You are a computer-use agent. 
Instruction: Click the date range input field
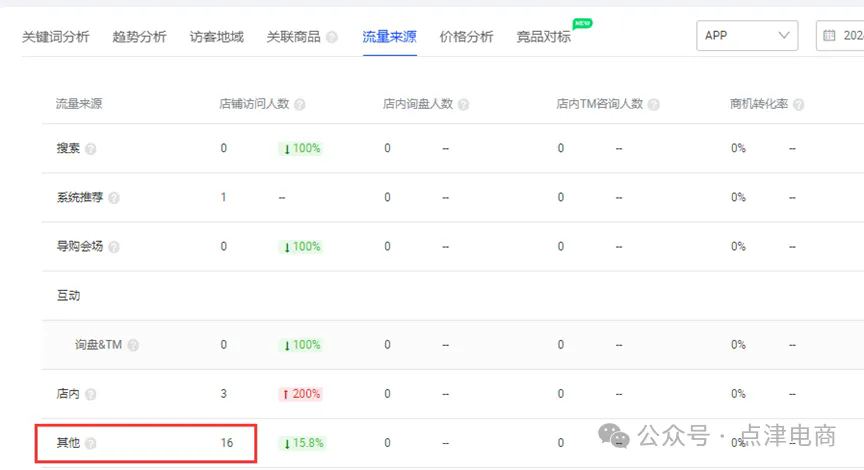[840, 36]
